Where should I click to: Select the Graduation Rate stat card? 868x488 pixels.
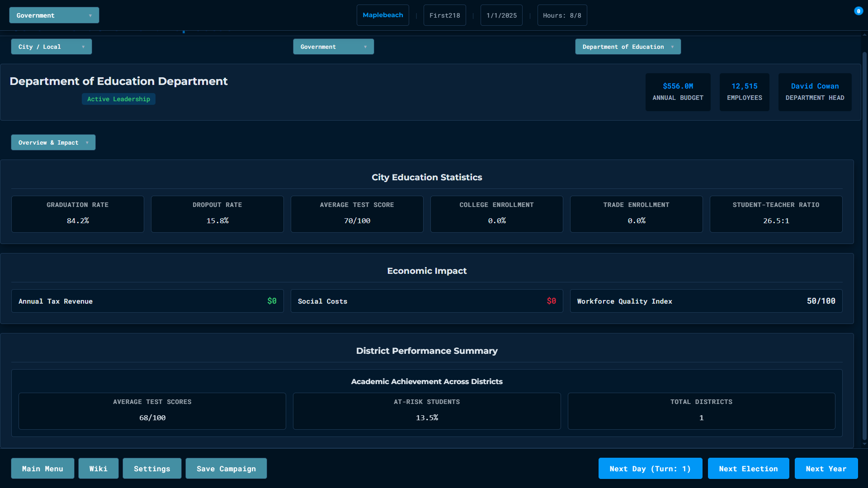78,214
